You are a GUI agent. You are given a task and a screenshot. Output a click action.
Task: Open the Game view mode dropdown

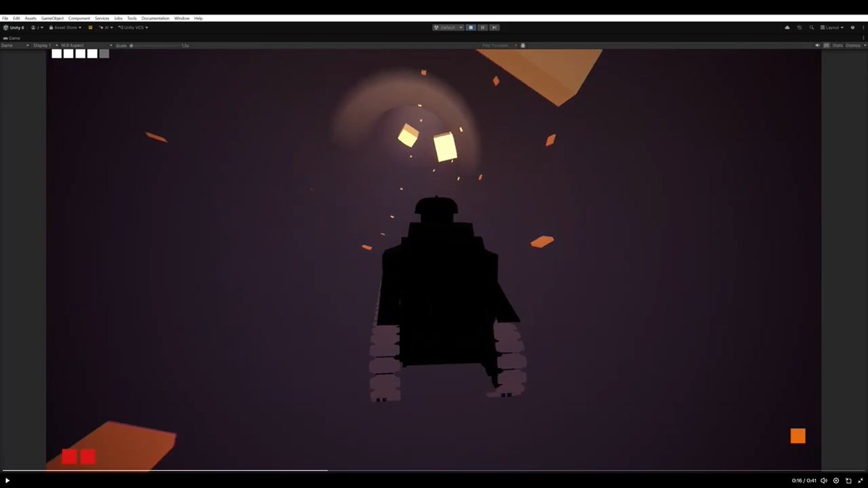pos(15,46)
